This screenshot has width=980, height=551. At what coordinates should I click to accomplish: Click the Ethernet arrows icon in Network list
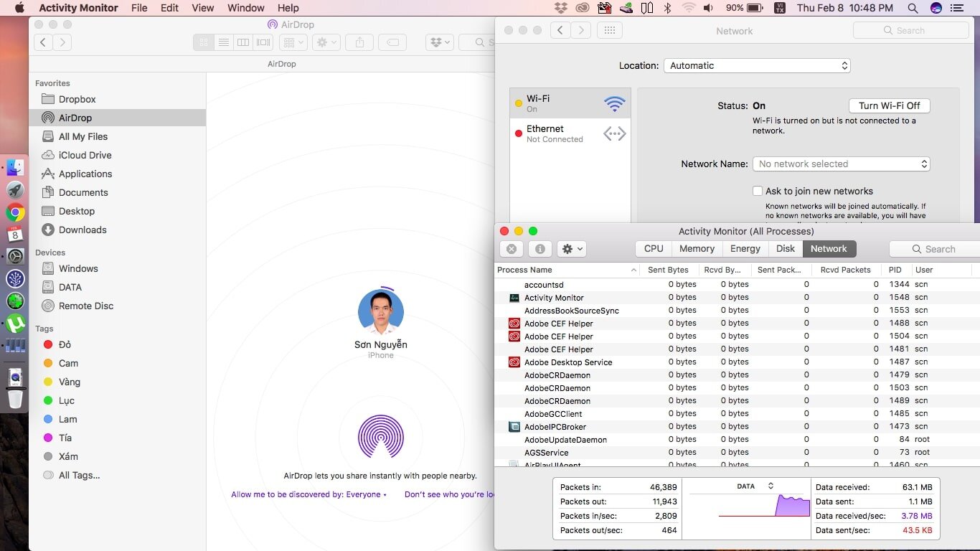tap(615, 133)
